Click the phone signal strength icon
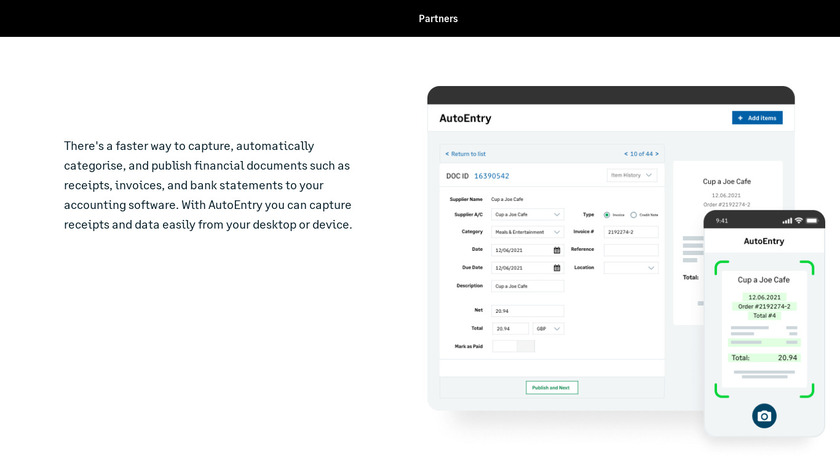This screenshot has height=472, width=840. tap(787, 220)
